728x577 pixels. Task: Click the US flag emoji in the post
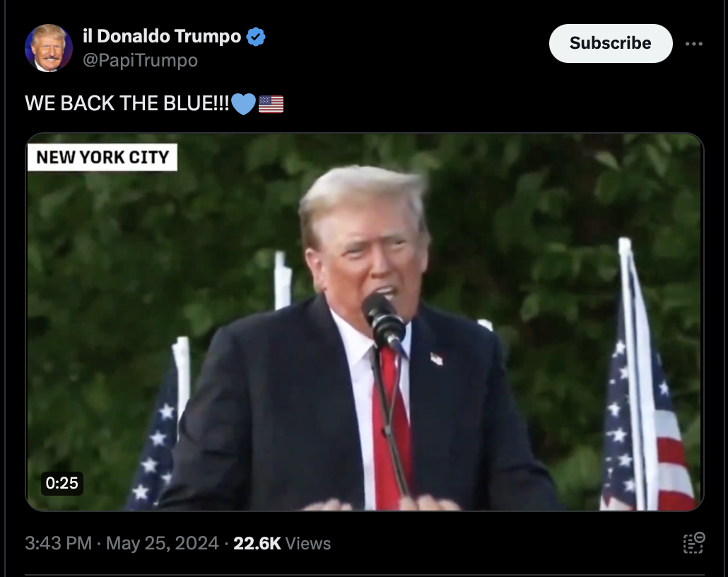tap(271, 104)
